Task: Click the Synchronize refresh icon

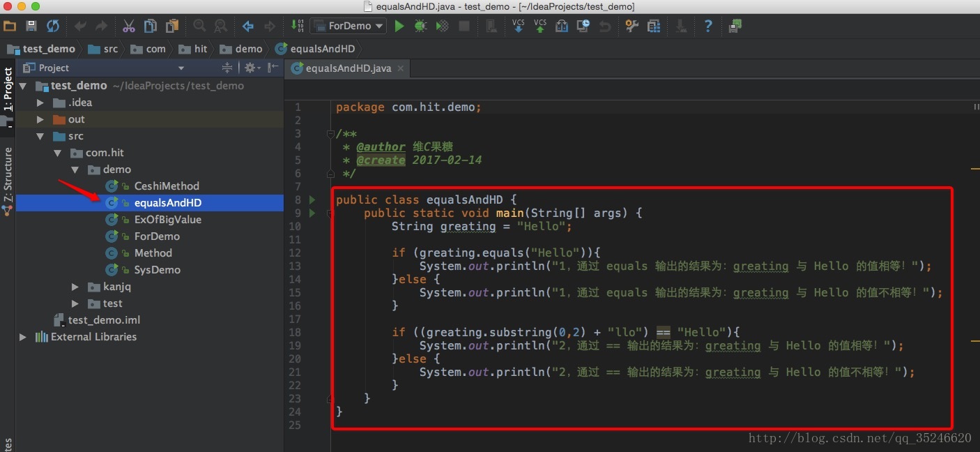Action: [53, 26]
